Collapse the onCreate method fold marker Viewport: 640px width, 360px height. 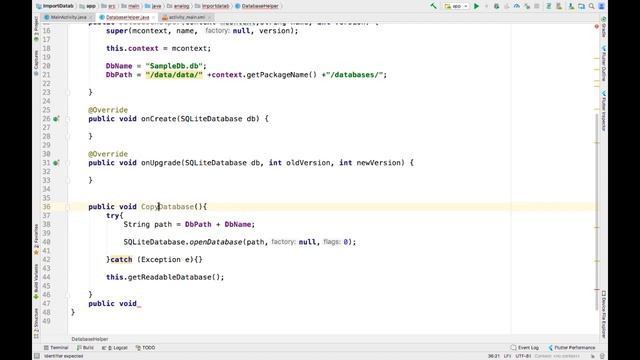tap(68, 119)
